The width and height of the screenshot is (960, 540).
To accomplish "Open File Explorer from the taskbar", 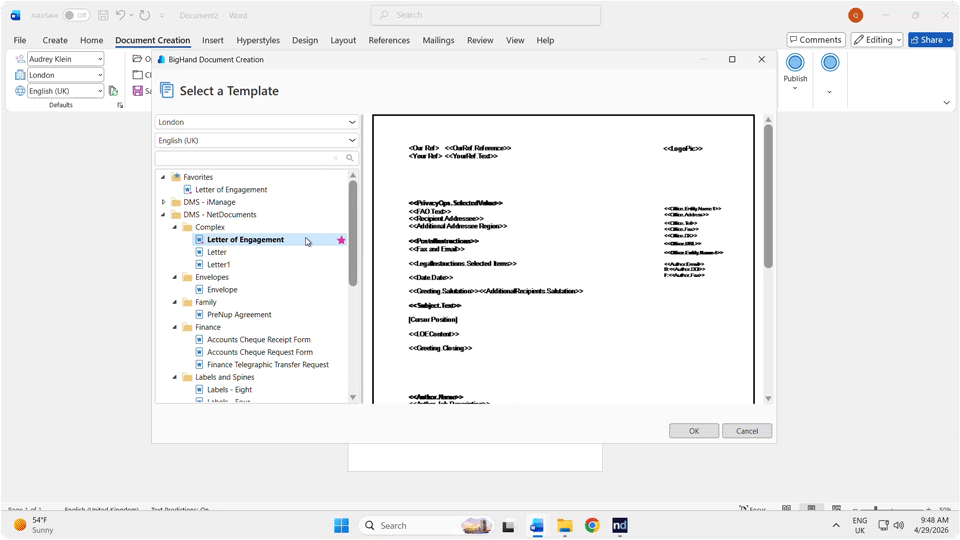I will coord(564,525).
